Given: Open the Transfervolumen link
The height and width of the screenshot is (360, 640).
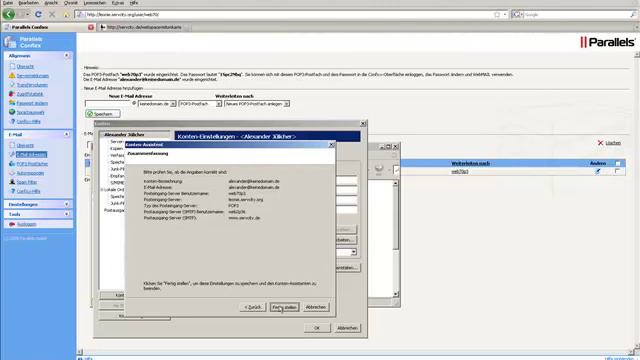Looking at the screenshot, I should click(32, 85).
